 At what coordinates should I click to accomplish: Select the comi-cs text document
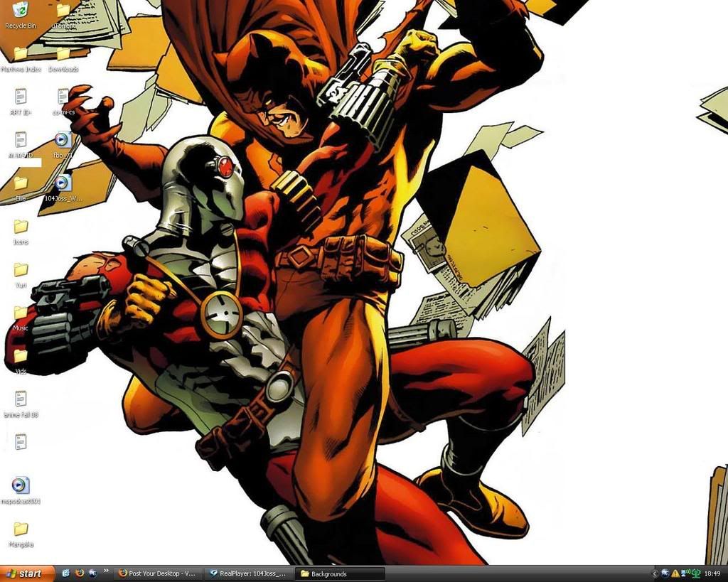pyautogui.click(x=63, y=97)
